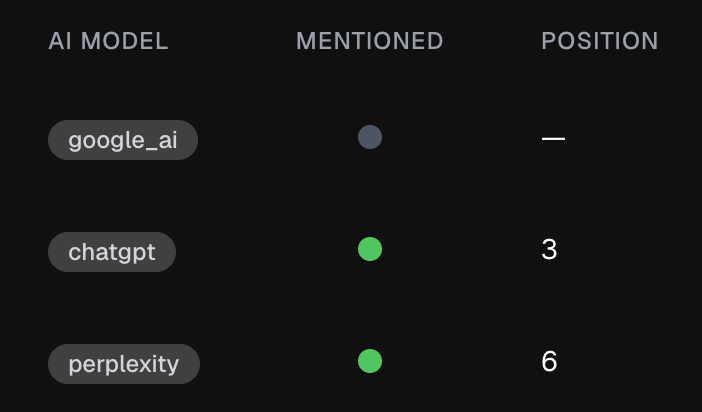Click the number 6 in the Position column
The image size is (702, 412).
[549, 362]
